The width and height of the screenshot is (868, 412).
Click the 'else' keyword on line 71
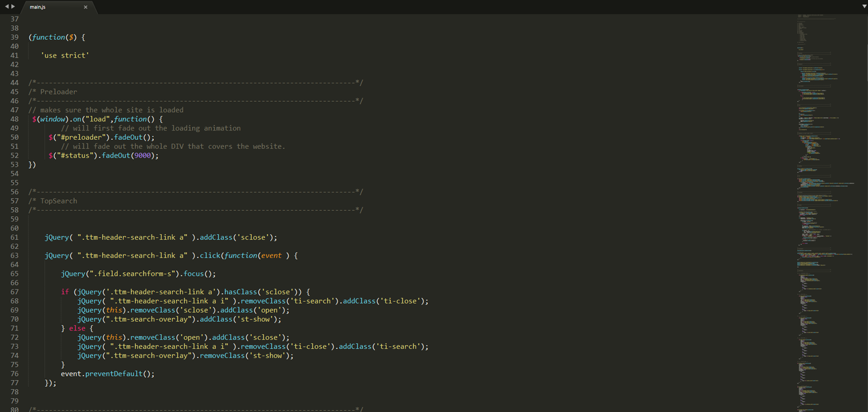pyautogui.click(x=77, y=329)
